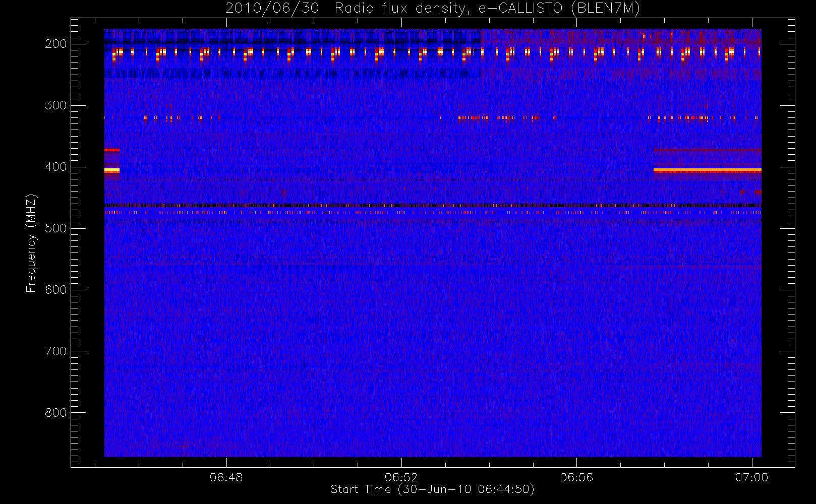Click the 600 frequency tick label
The image size is (816, 504).
pos(56,290)
